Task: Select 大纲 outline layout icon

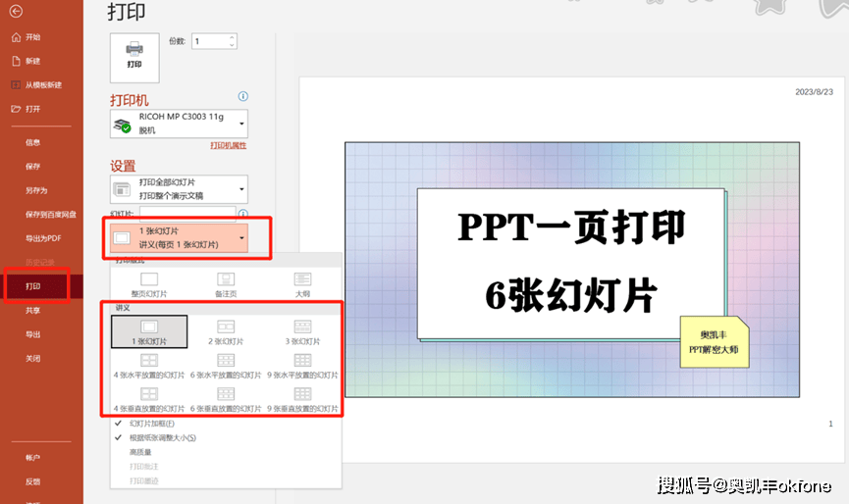Action: [x=302, y=284]
